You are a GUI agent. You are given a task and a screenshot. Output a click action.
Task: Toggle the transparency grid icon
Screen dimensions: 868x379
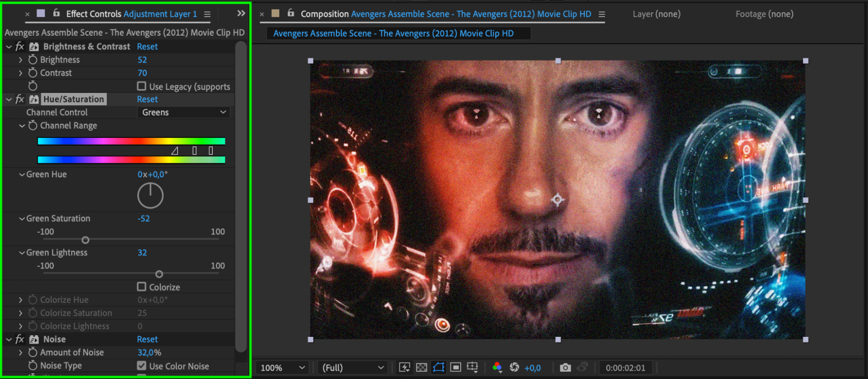coord(421,368)
